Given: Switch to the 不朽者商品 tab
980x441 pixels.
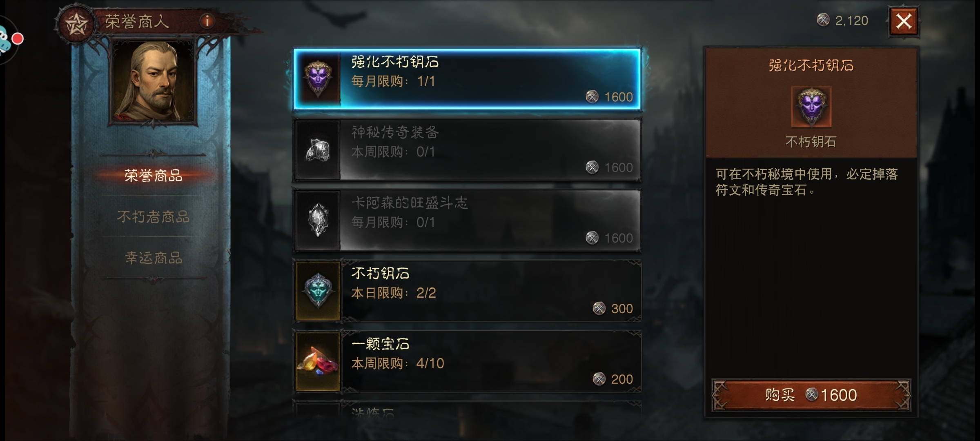Looking at the screenshot, I should click(x=153, y=216).
